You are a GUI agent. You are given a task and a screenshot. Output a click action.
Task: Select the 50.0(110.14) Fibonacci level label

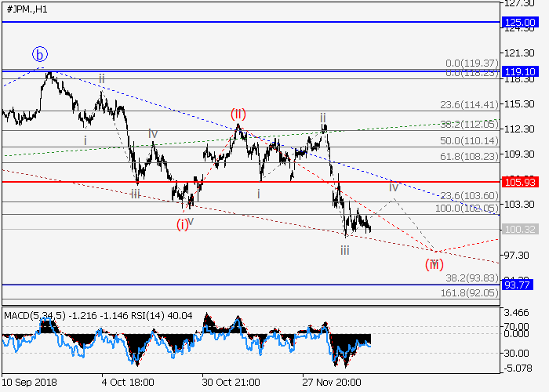pyautogui.click(x=467, y=140)
